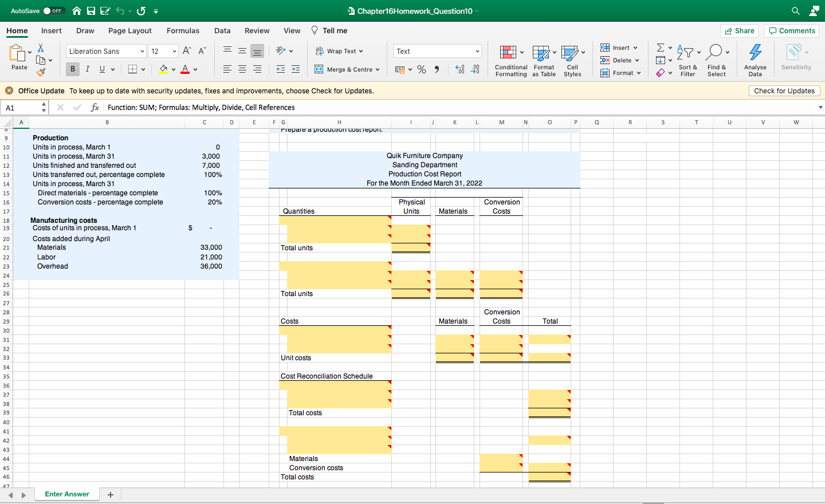Toggle Bold formatting
Image resolution: width=825 pixels, height=504 pixels.
point(73,69)
